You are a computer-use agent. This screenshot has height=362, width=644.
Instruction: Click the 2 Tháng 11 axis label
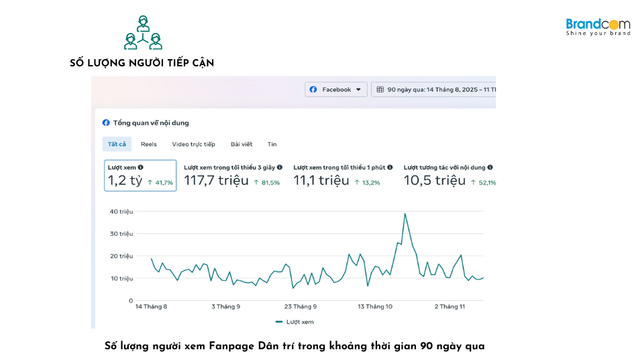point(449,306)
